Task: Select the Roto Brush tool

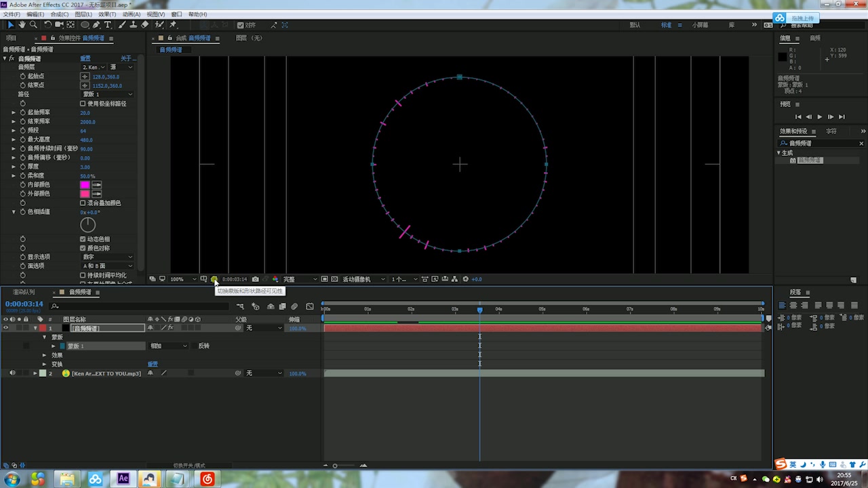Action: click(x=159, y=24)
